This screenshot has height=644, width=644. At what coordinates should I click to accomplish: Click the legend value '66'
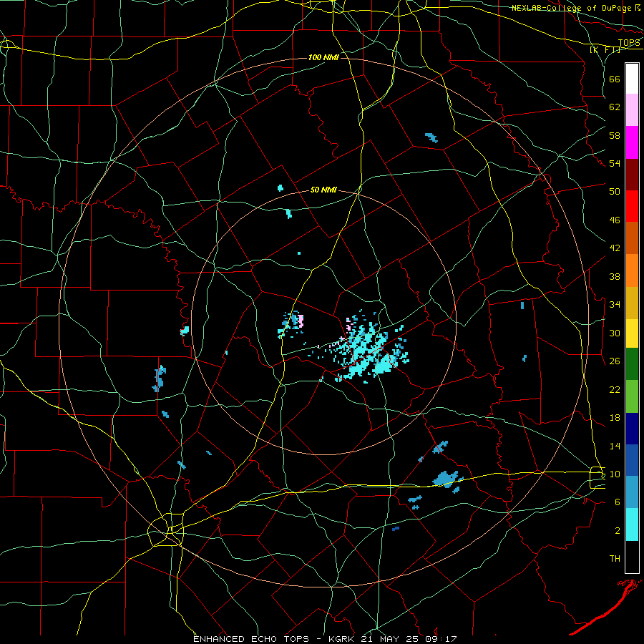coord(615,79)
